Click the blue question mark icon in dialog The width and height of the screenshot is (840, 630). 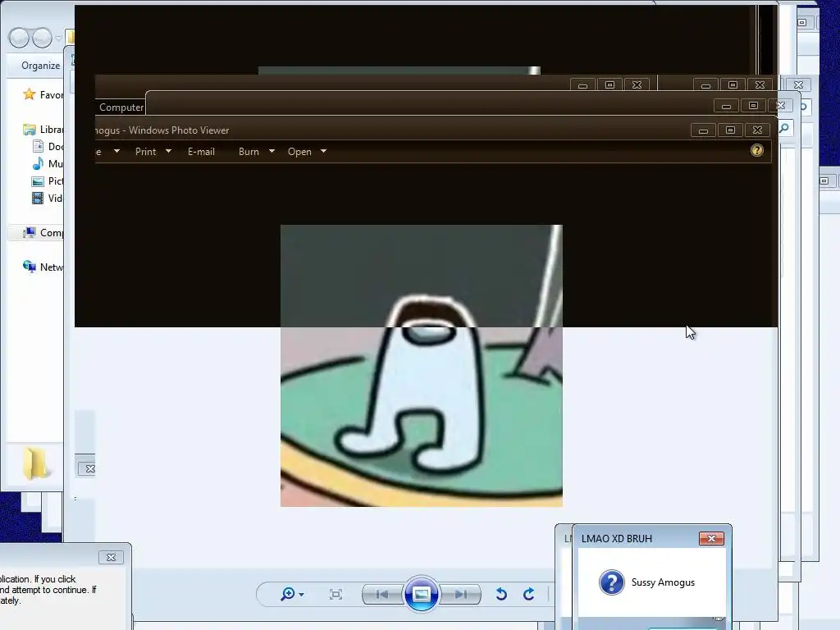coord(611,582)
